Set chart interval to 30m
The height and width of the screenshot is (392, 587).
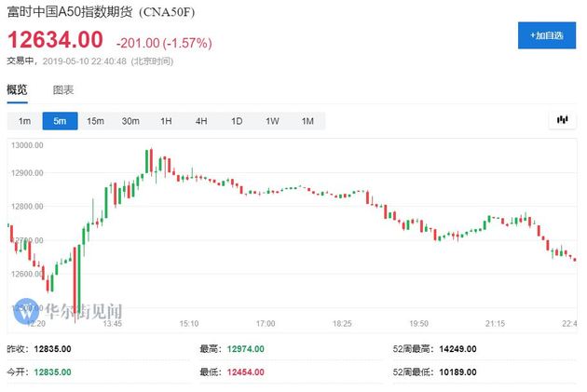(130, 121)
